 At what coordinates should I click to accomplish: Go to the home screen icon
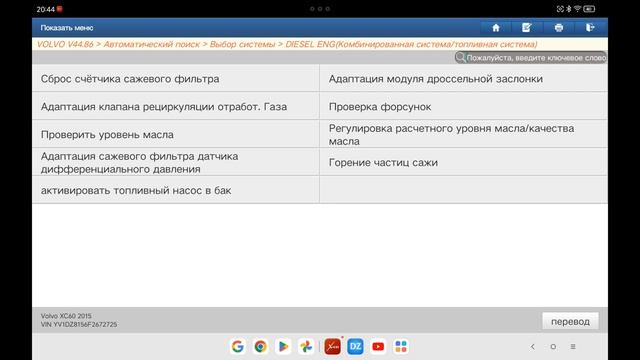[x=496, y=28]
